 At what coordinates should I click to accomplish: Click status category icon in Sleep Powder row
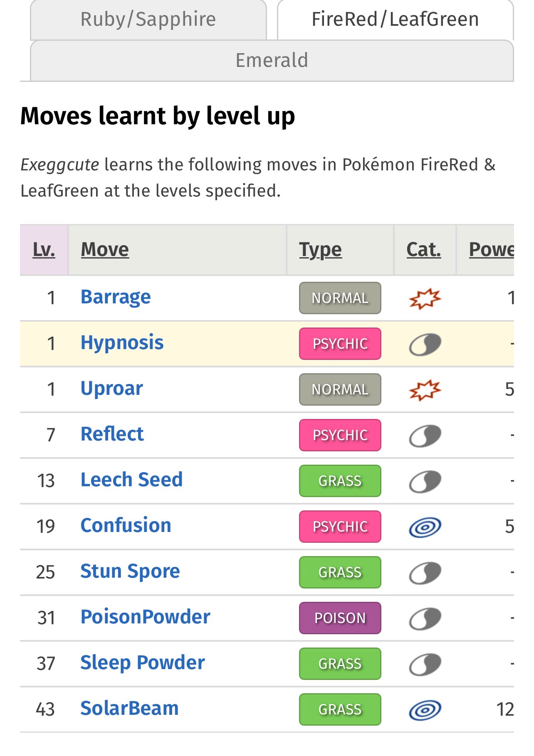[425, 664]
